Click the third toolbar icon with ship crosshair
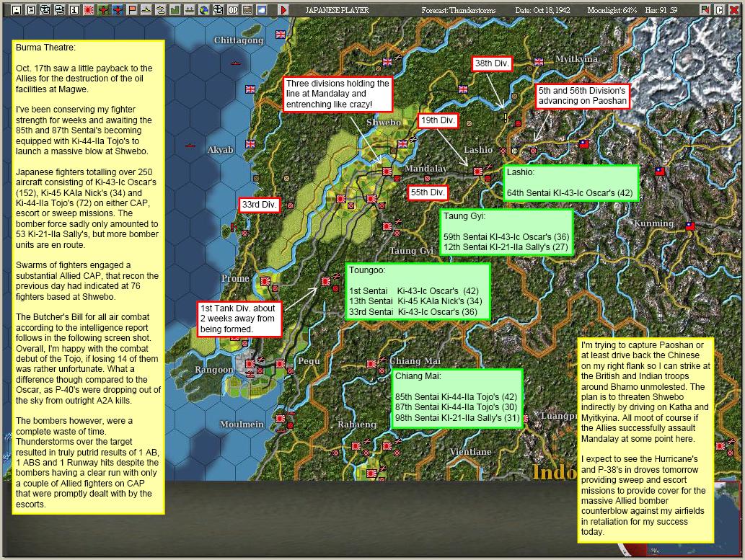745x560 pixels. [x=45, y=9]
